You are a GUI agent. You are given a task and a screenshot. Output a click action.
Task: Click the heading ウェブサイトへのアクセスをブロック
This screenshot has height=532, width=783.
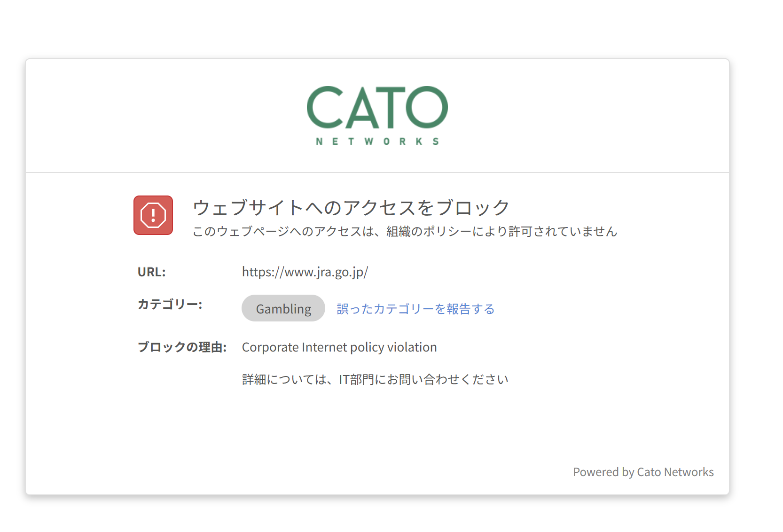pyautogui.click(x=351, y=207)
